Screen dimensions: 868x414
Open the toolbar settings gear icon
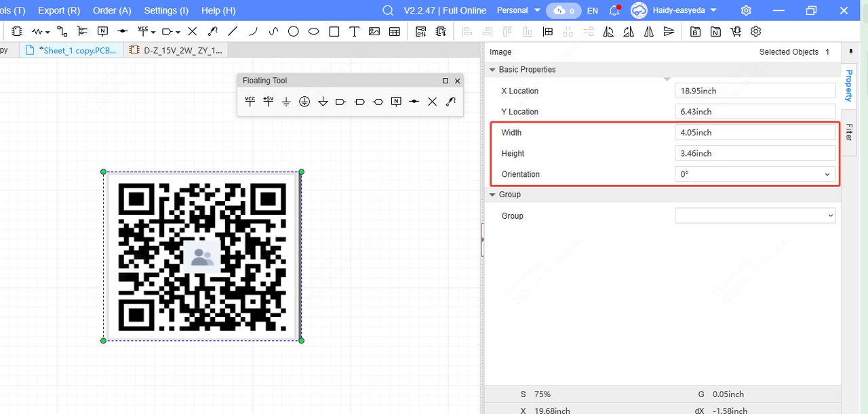tap(756, 31)
